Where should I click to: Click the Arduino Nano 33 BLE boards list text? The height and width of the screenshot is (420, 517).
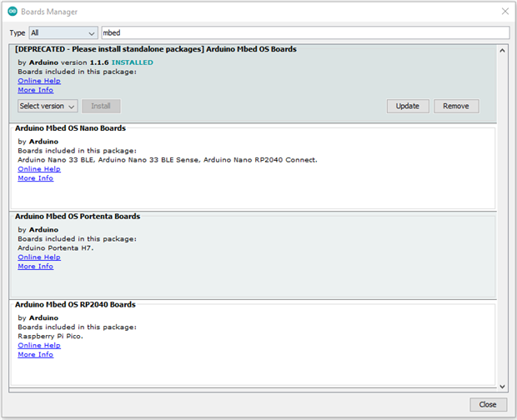pyautogui.click(x=168, y=160)
